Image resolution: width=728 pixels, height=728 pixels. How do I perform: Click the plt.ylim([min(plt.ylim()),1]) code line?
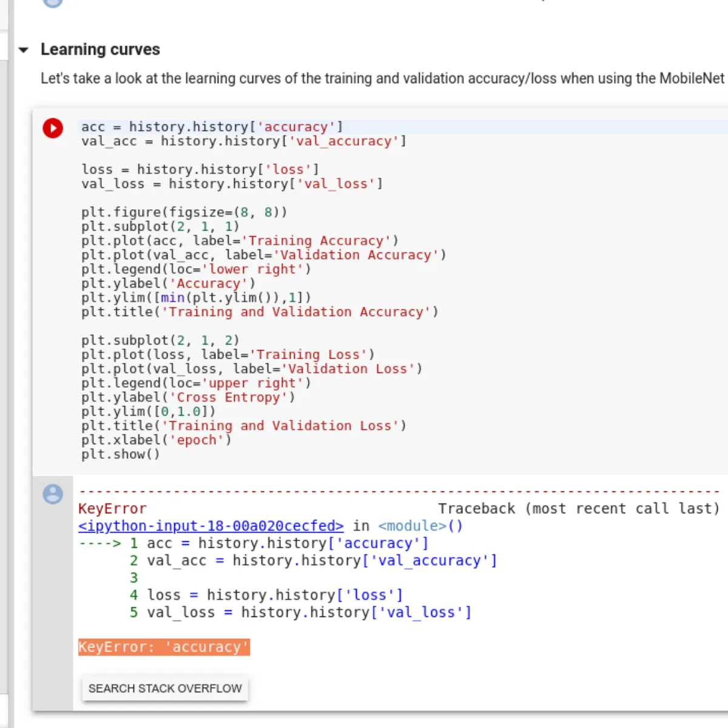point(197,297)
